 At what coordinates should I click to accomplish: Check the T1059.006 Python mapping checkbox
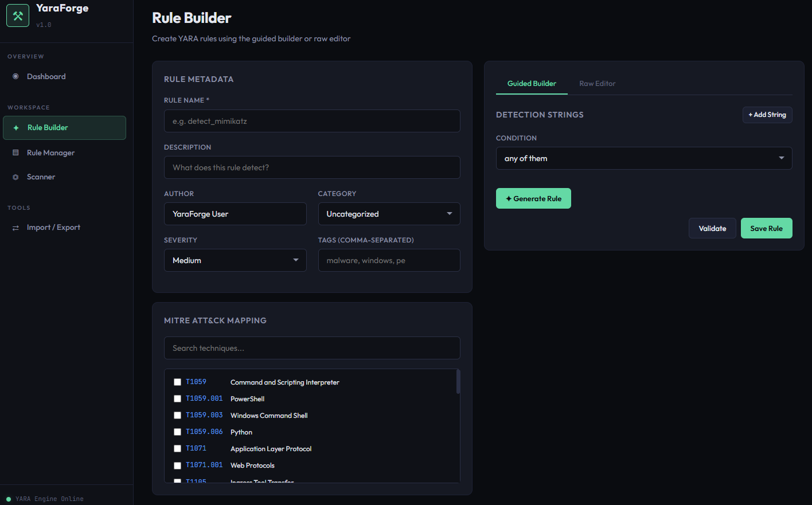[177, 432]
